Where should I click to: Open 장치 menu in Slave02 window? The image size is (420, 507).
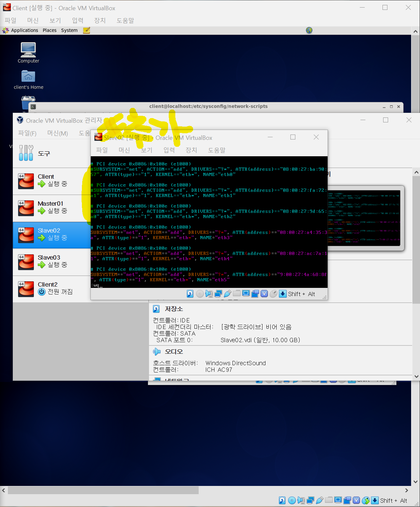coord(191,150)
